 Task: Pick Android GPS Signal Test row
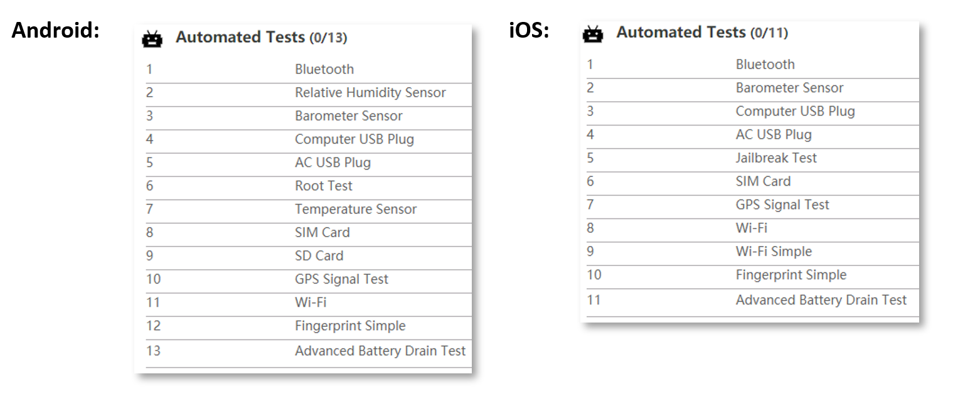[x=309, y=279]
